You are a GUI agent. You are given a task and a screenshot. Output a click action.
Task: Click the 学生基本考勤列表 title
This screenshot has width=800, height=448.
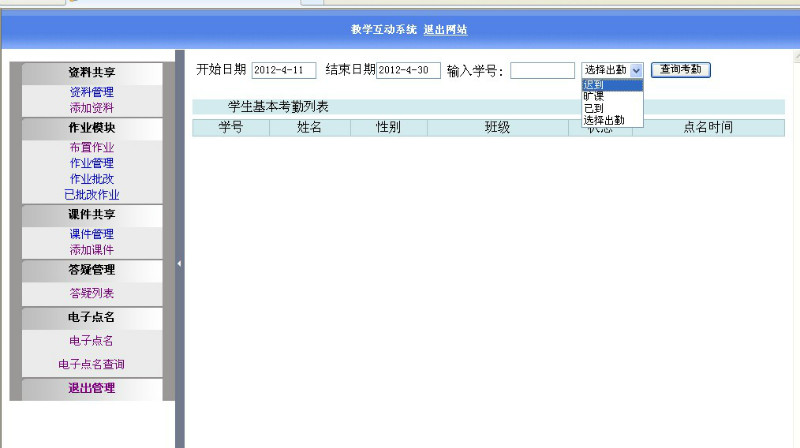tap(278, 107)
